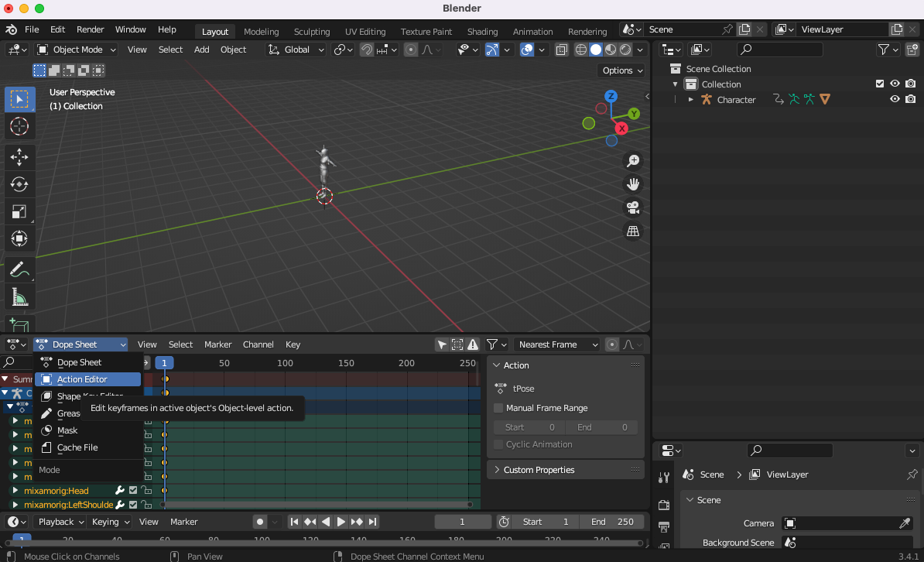The height and width of the screenshot is (562, 924).
Task: Switch to the Sculpting workspace tab
Action: tap(312, 31)
